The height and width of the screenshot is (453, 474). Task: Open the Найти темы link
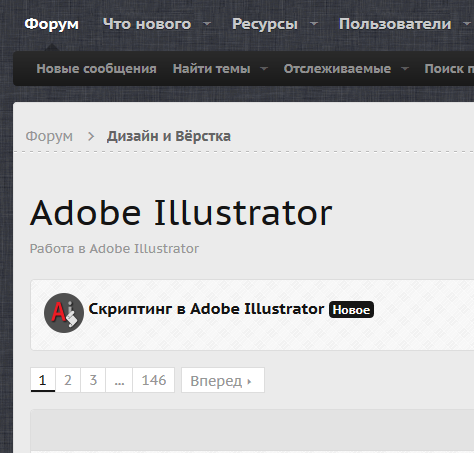211,69
